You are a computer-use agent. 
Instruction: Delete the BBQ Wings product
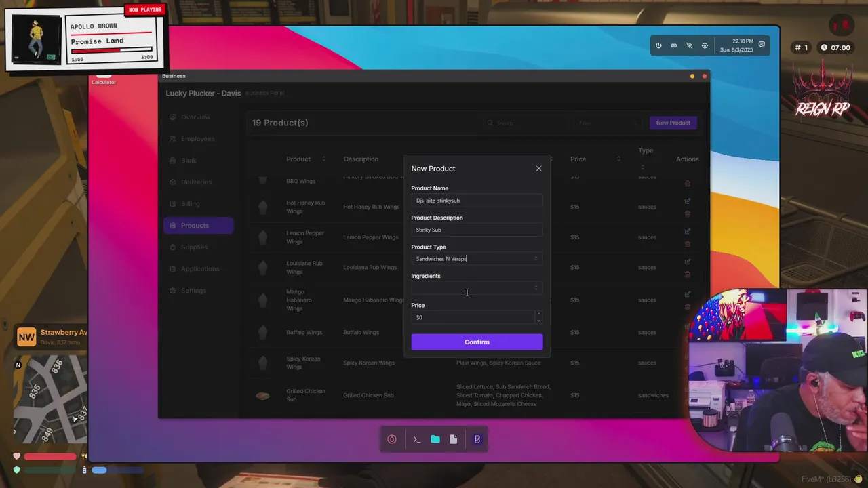[x=688, y=183]
